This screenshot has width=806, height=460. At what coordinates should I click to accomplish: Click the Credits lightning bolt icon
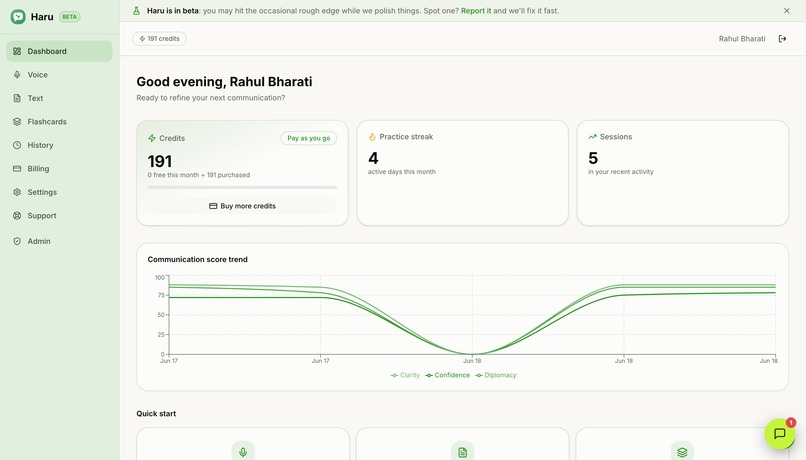click(x=152, y=138)
